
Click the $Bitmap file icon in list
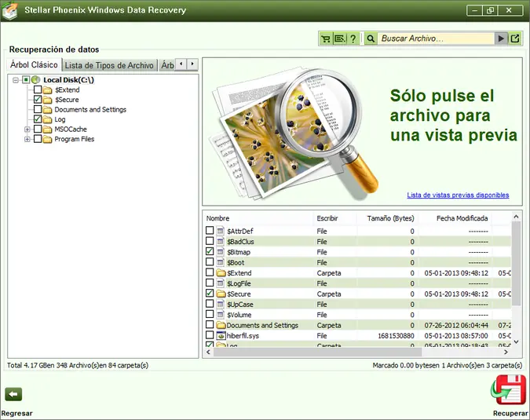pos(221,252)
